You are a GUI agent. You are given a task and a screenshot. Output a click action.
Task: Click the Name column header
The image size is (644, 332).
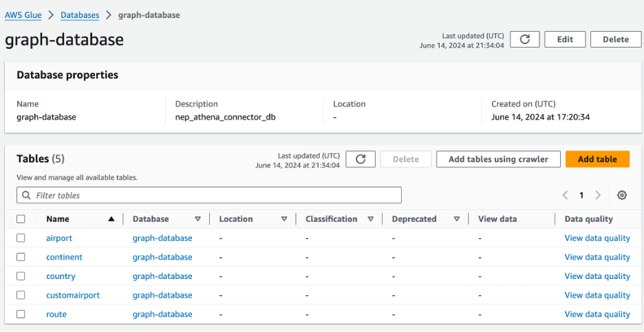[58, 219]
